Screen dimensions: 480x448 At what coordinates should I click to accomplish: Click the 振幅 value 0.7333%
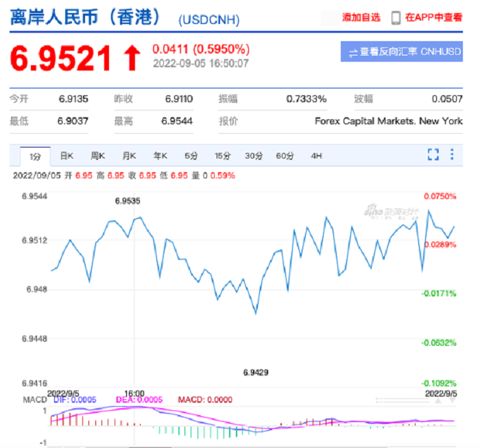[306, 99]
